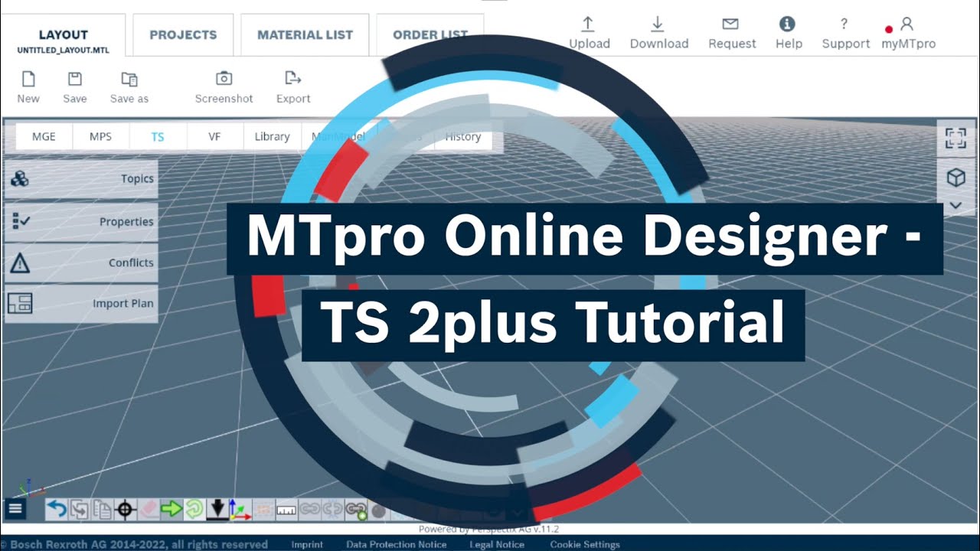Image resolution: width=980 pixels, height=551 pixels.
Task: Select the ruler measurement tool
Action: point(286,510)
